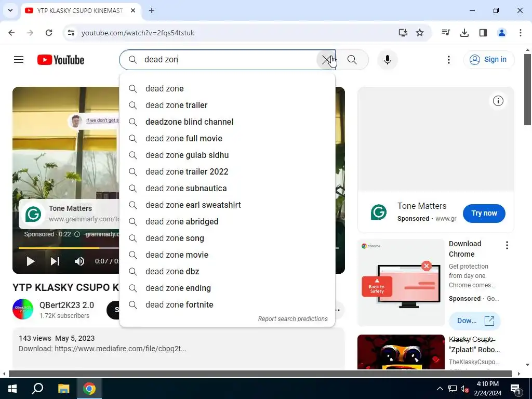Viewport: 532px width, 399px height.
Task: Mute the video player volume
Action: click(79, 261)
